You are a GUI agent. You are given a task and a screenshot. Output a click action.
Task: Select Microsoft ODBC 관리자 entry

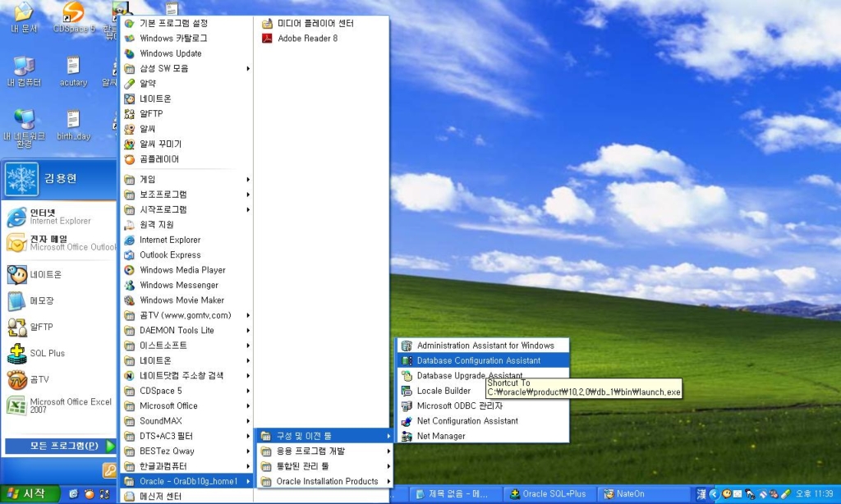(x=483, y=406)
